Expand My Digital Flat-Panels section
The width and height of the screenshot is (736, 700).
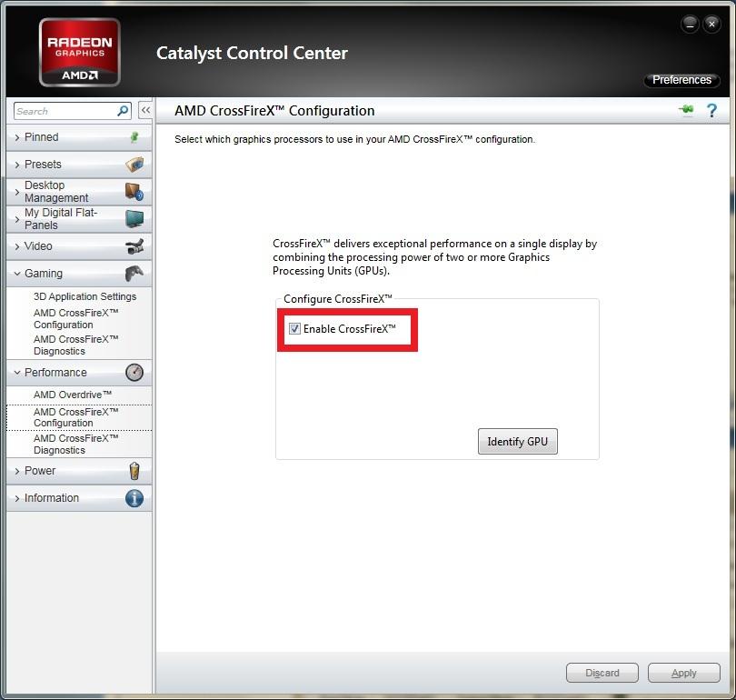tap(79, 219)
